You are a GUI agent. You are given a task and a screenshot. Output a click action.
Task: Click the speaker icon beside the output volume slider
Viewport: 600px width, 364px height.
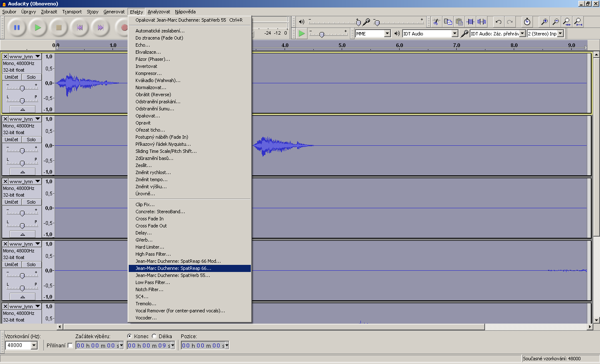click(302, 22)
